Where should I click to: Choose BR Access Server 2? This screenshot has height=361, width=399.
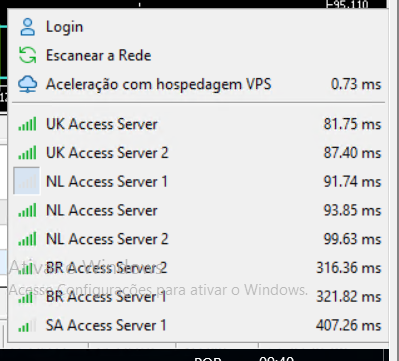pyautogui.click(x=199, y=268)
